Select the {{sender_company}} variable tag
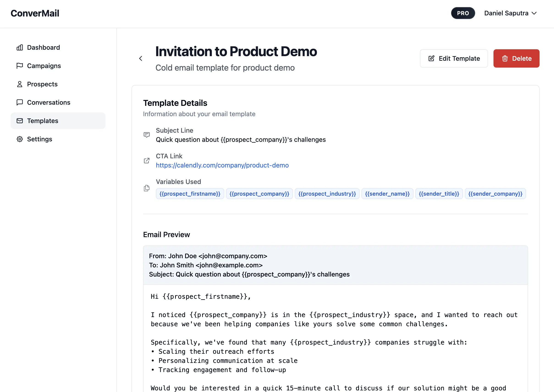Image resolution: width=554 pixels, height=392 pixels. (x=495, y=194)
